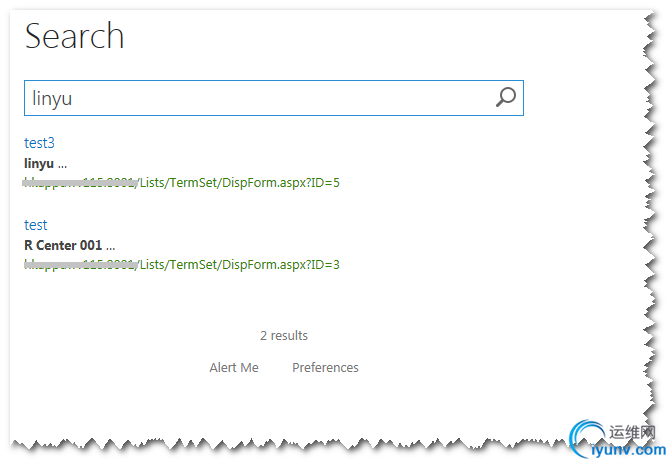
Task: Open search Preferences
Action: (x=325, y=367)
